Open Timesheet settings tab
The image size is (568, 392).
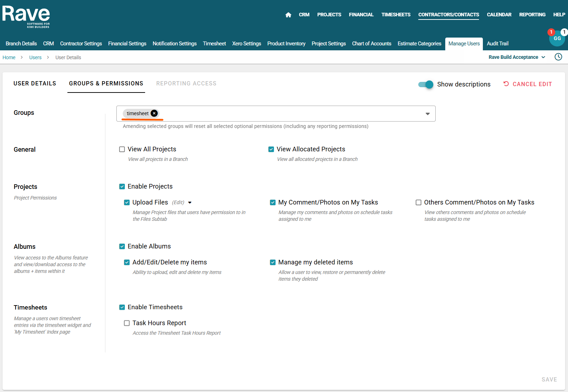click(214, 44)
